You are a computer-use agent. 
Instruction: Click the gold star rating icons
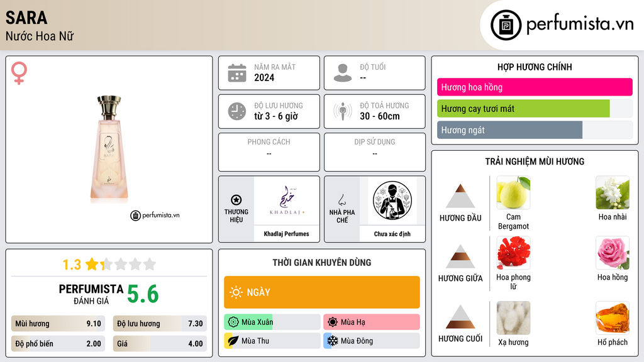[121, 264]
